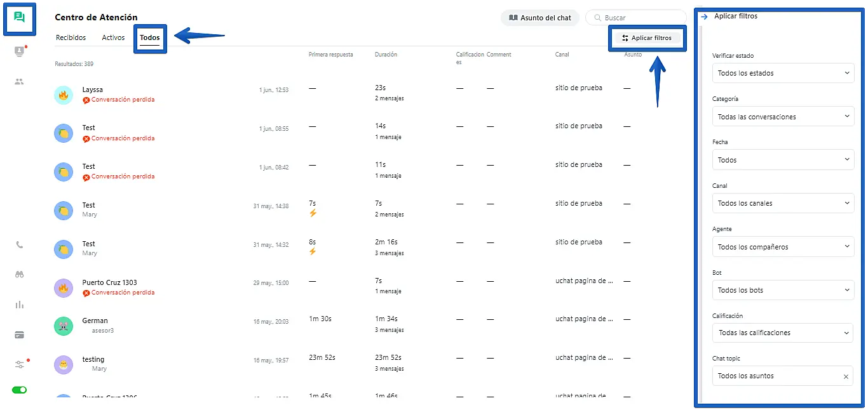The height and width of the screenshot is (410, 868).
Task: Open the binoculars monitoring icon
Action: [x=19, y=274]
